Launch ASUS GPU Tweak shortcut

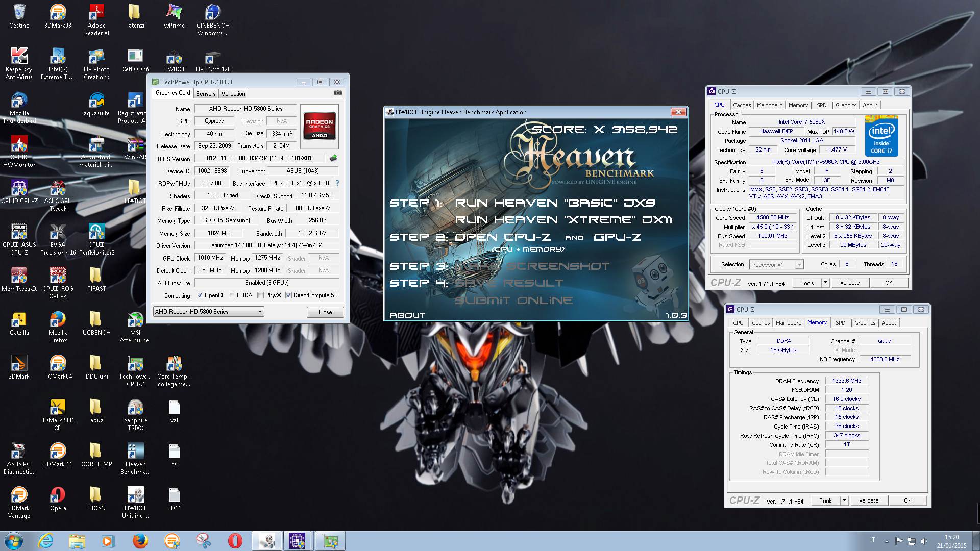58,195
